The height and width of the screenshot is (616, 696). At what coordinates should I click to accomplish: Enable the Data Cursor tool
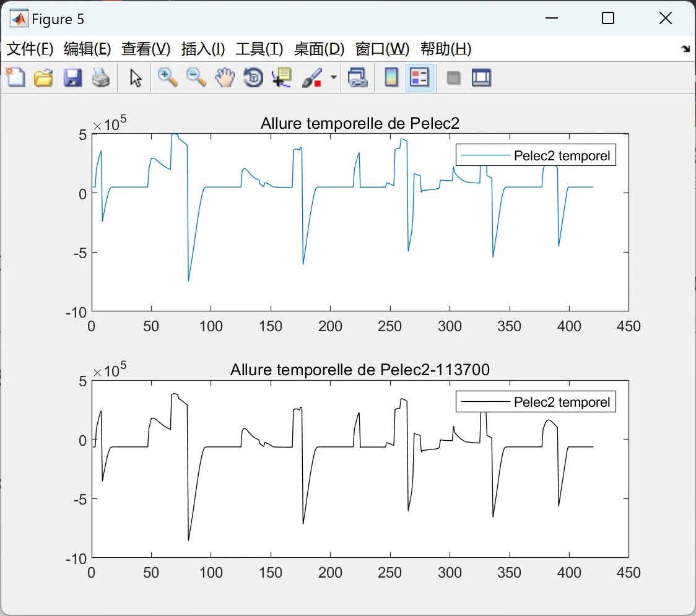click(x=282, y=77)
